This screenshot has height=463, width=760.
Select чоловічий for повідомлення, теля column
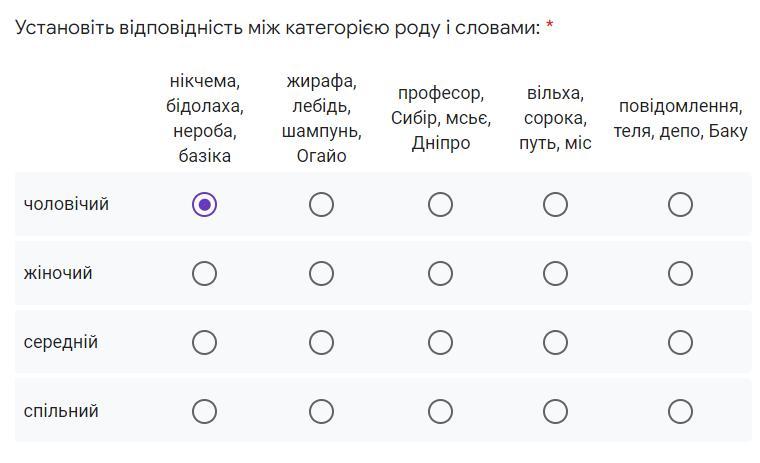pos(680,204)
